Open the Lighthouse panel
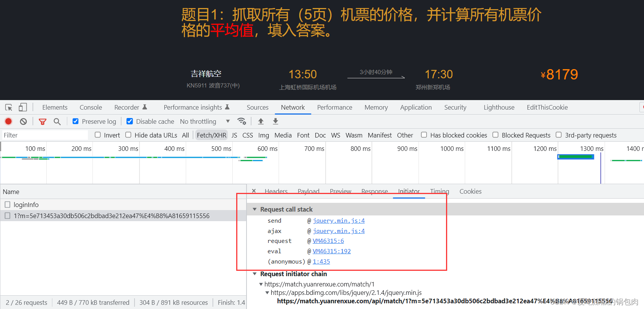644x309 pixels. point(499,107)
